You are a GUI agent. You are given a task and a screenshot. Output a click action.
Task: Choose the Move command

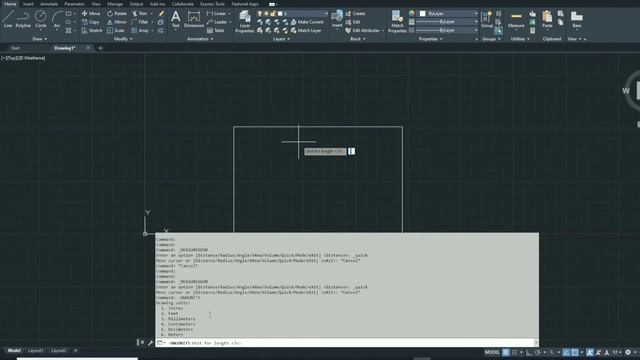(91, 13)
